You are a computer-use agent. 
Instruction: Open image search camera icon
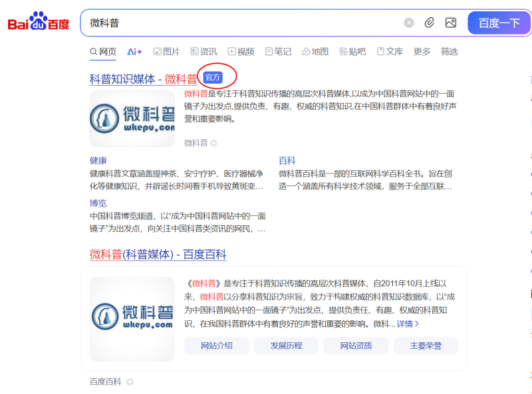pyautogui.click(x=451, y=23)
